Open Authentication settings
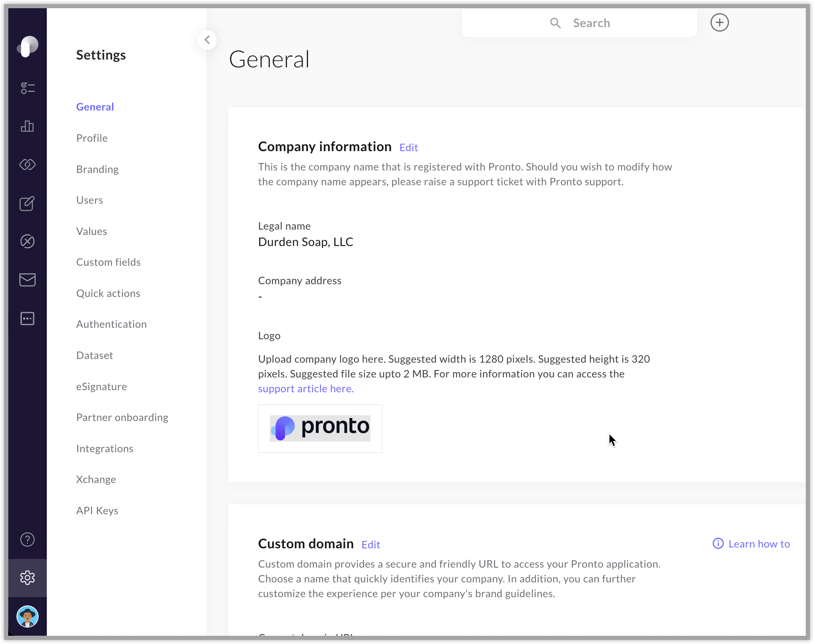The image size is (814, 644). coord(111,324)
